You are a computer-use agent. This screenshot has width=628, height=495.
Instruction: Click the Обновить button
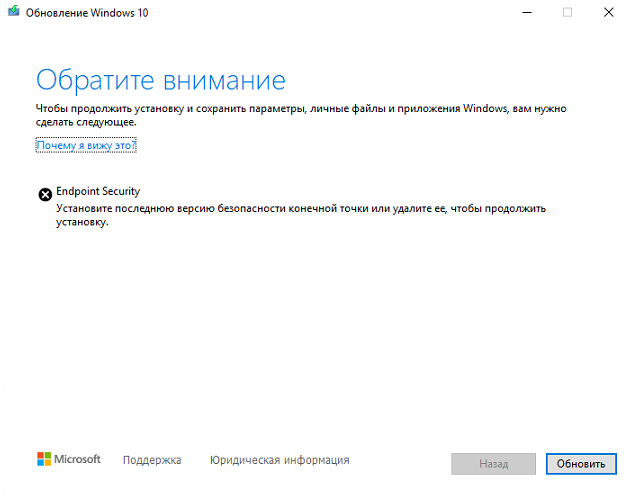click(581, 464)
